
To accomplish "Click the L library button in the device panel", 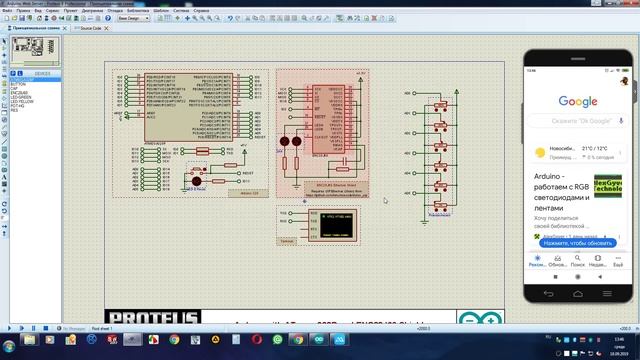I will pos(20,73).
